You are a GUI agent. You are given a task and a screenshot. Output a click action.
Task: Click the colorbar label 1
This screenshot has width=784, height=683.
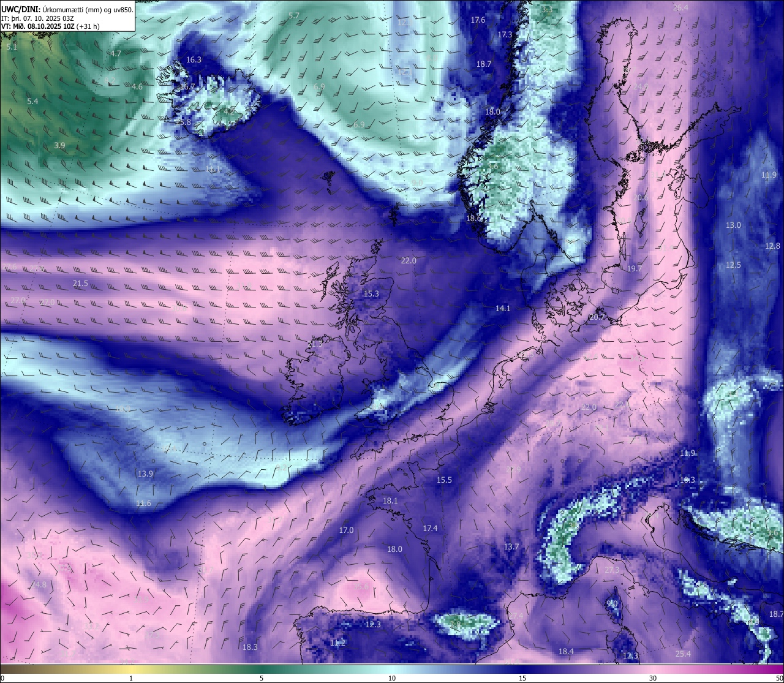pyautogui.click(x=131, y=678)
